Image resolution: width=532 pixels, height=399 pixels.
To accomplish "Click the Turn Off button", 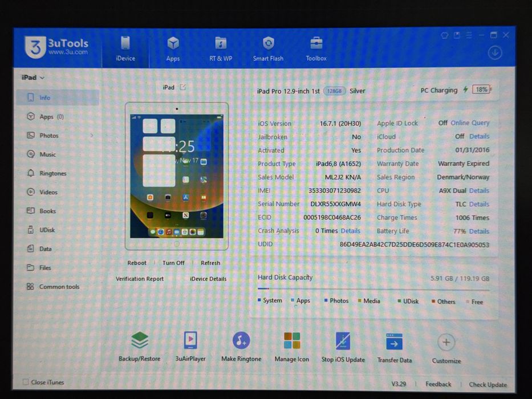I will point(173,263).
